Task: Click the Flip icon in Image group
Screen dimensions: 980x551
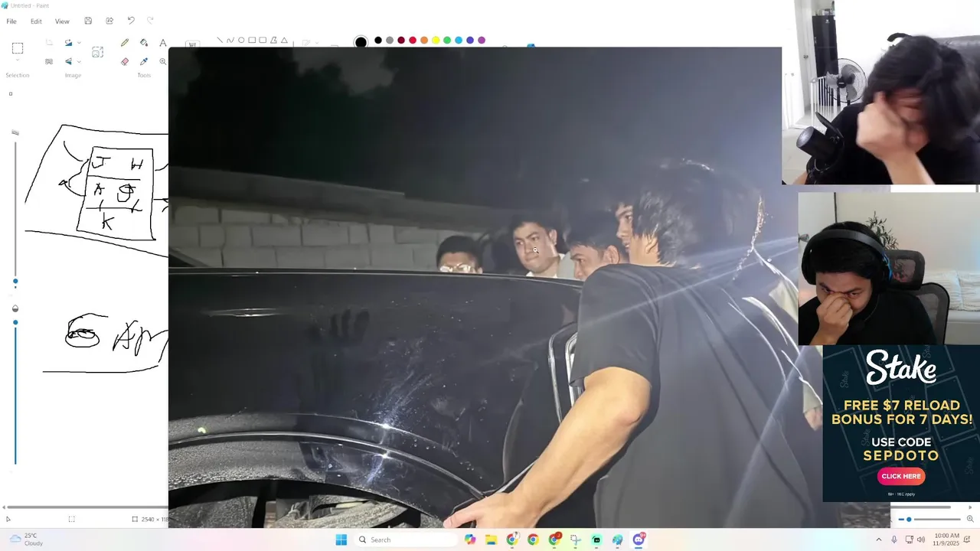Action: pyautogui.click(x=68, y=61)
